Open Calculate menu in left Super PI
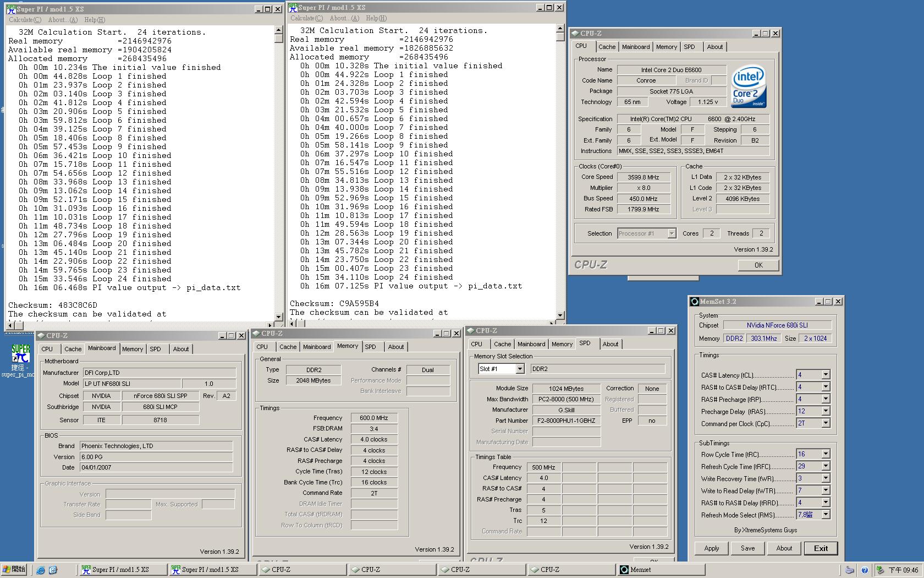The image size is (924, 578). tap(25, 20)
